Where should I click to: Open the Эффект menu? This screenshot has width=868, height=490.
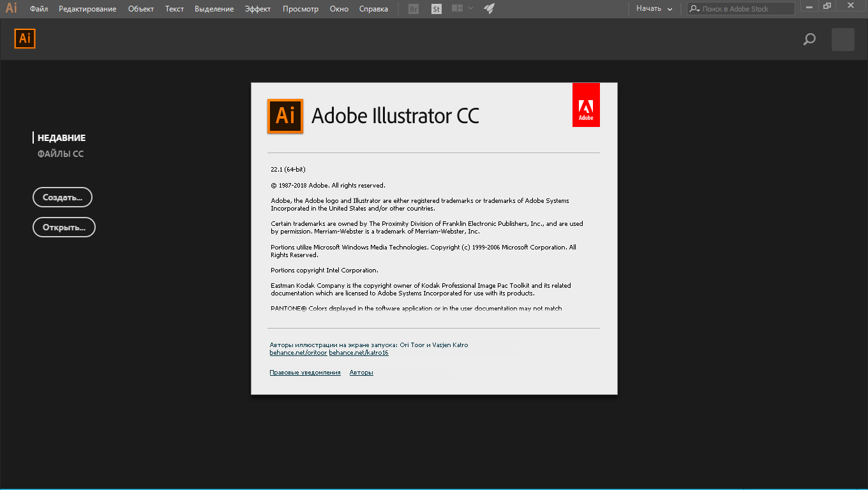click(x=258, y=9)
